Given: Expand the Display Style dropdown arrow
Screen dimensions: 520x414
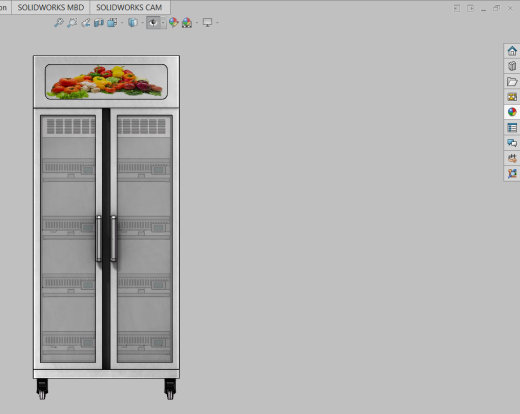Looking at the screenshot, I should point(142,23).
